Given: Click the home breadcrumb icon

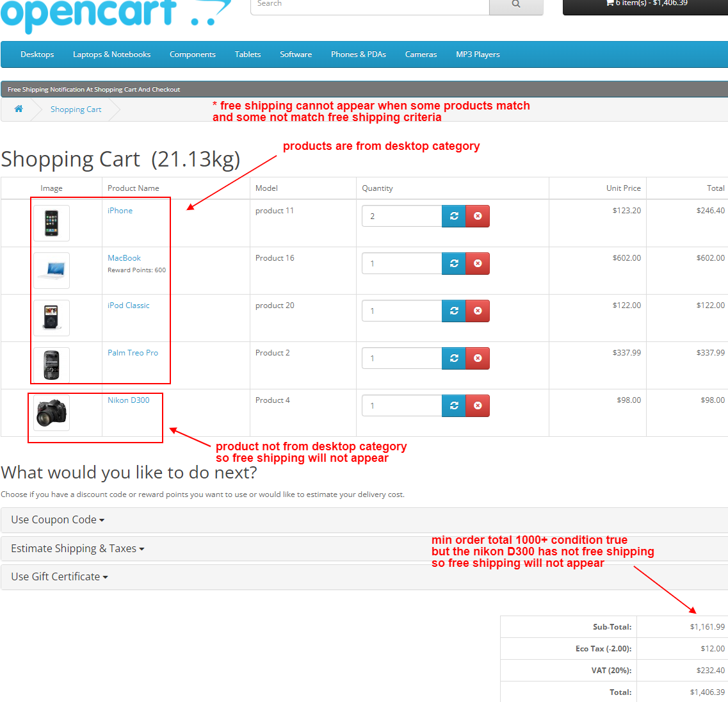Looking at the screenshot, I should pos(17,109).
